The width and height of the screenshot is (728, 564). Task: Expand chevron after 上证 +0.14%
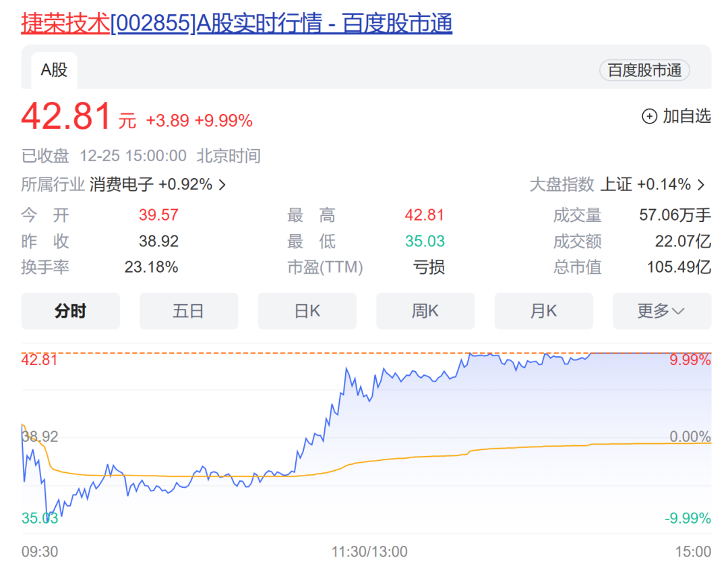(x=701, y=185)
